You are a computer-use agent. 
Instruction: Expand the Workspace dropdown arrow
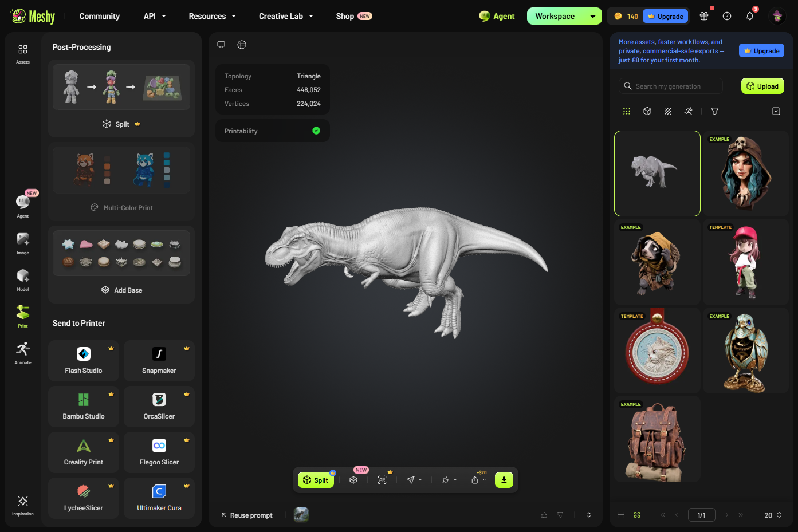click(x=593, y=16)
